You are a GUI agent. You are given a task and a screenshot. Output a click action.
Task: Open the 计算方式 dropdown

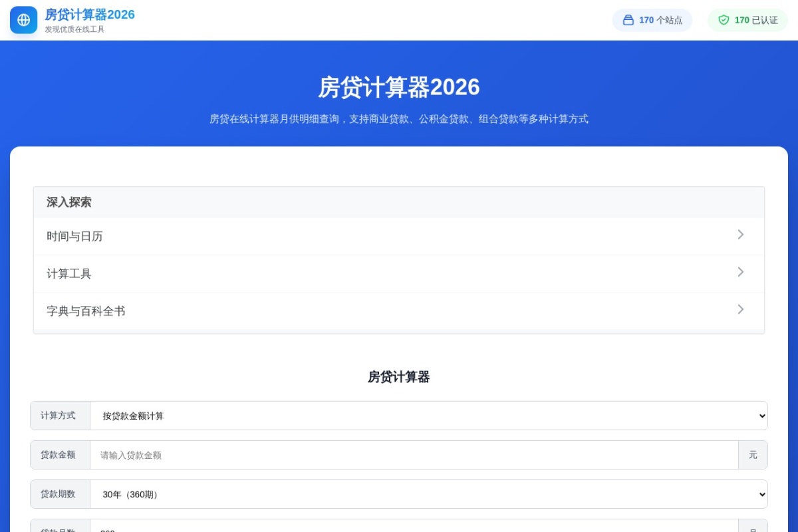tap(429, 416)
